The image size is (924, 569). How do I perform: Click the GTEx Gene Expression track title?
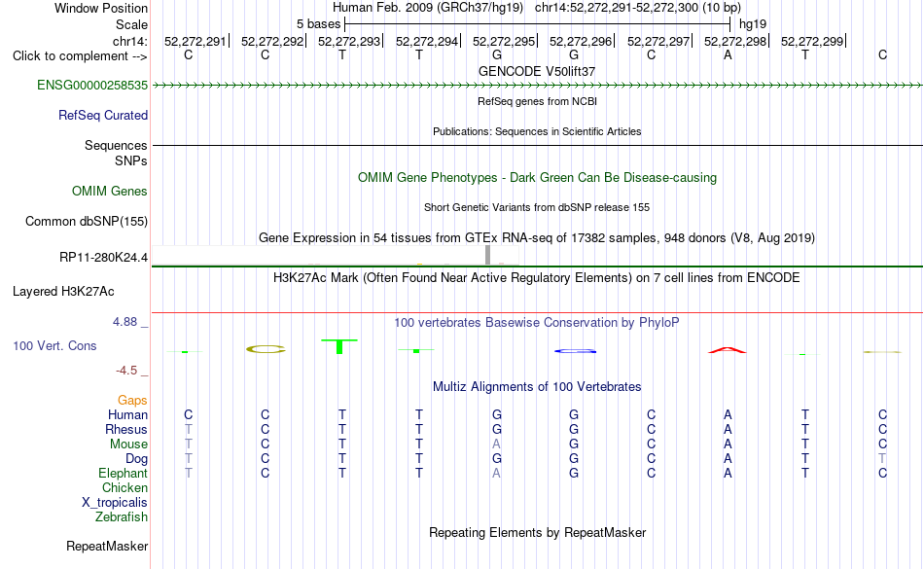(x=537, y=238)
